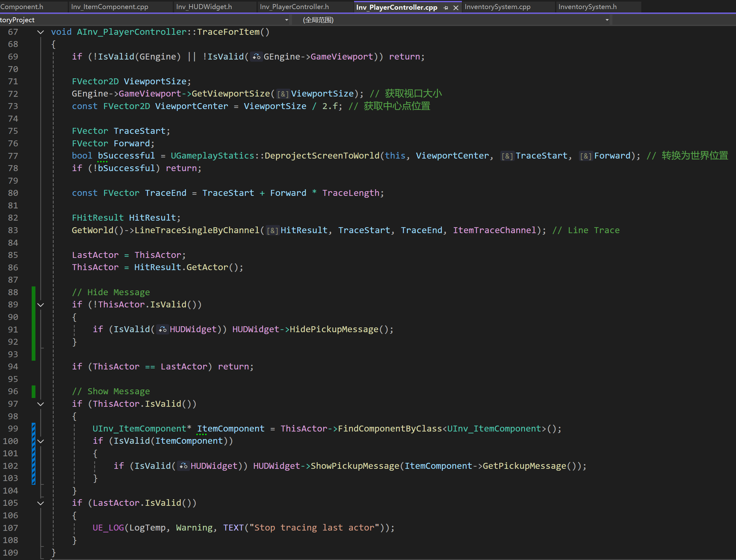Fold the ThisActor.IsValid block at line 97
Viewport: 736px width, 560px height.
pos(41,404)
